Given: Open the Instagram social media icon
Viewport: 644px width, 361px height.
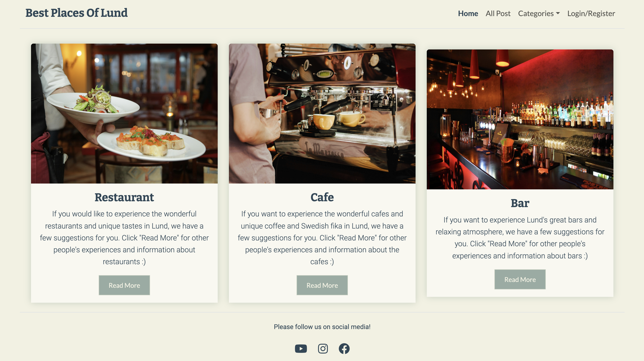Looking at the screenshot, I should [x=323, y=348].
